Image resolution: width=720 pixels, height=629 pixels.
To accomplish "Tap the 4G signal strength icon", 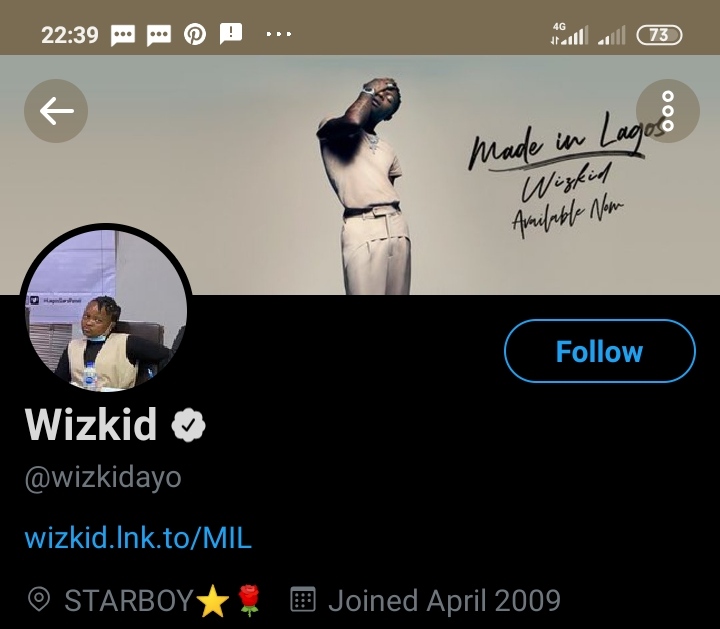I will click(x=569, y=34).
